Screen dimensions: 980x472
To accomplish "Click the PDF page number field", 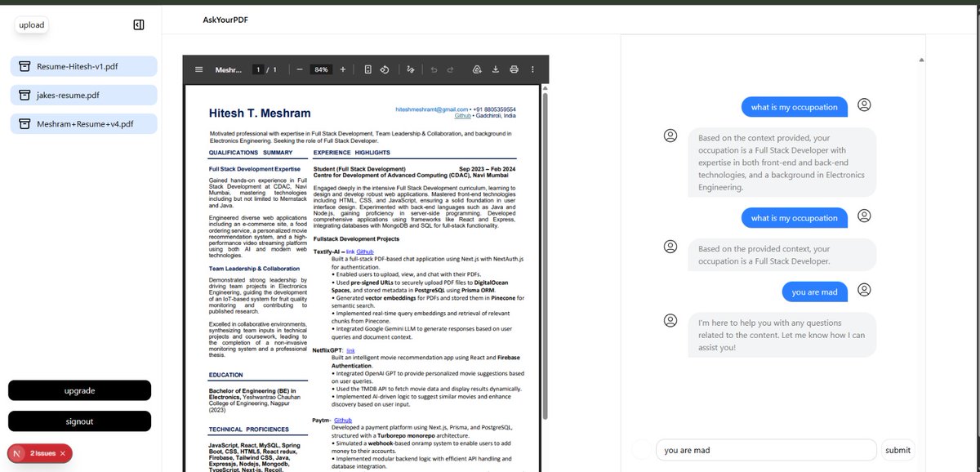I will pos(258,69).
